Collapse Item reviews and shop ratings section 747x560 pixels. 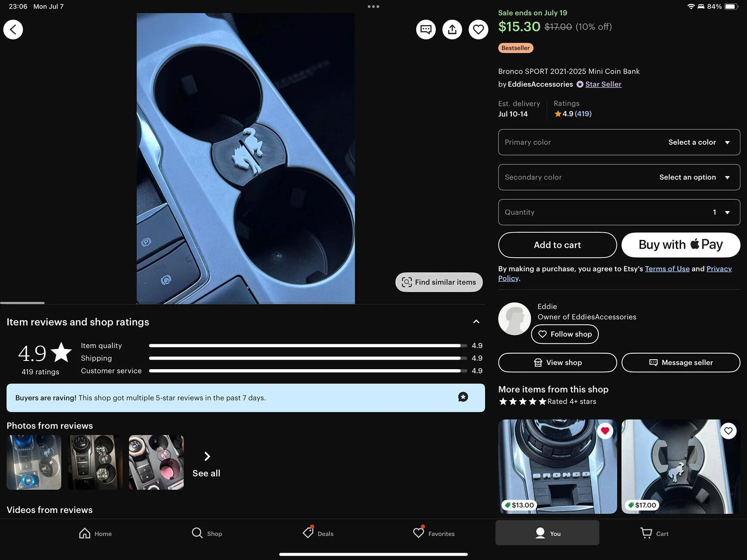coord(476,322)
